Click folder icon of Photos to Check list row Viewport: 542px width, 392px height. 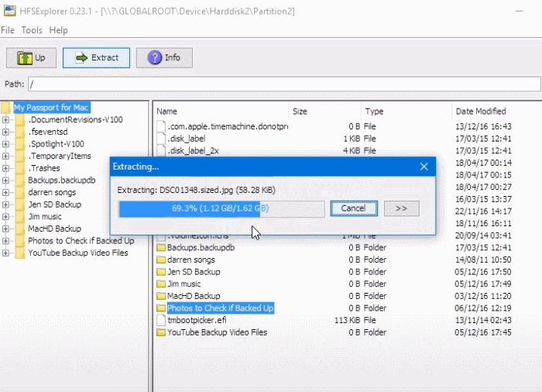pos(161,308)
